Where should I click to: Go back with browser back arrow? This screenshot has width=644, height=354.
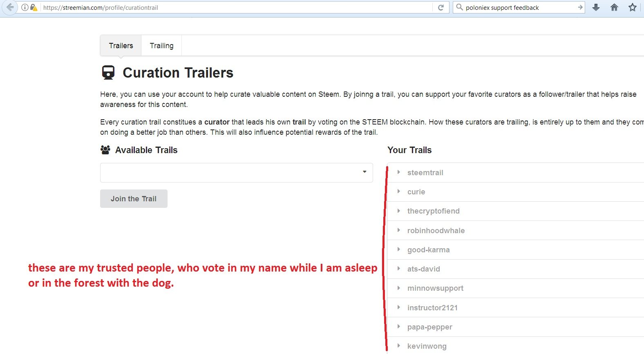tap(10, 7)
